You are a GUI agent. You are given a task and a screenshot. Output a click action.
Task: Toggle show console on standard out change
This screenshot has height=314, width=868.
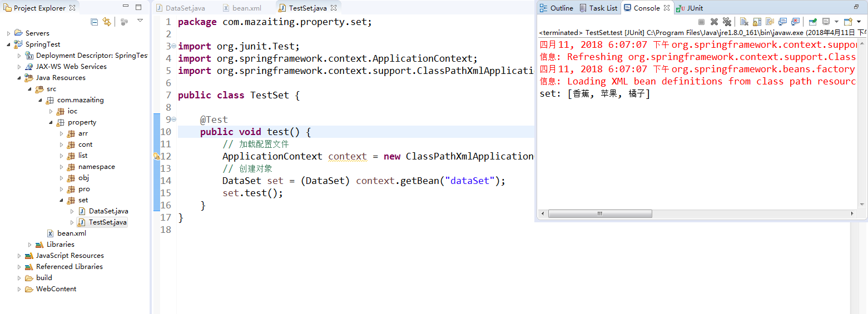tap(782, 22)
